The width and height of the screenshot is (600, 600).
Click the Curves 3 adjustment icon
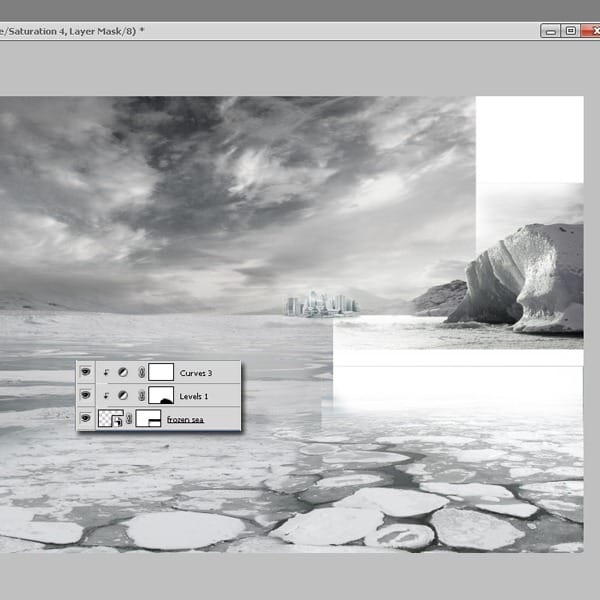123,372
